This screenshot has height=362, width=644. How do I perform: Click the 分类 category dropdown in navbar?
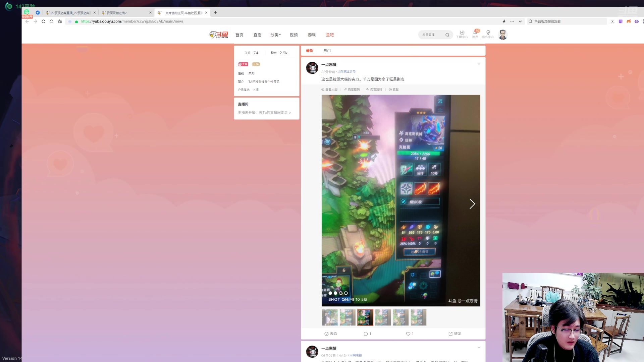(x=275, y=35)
